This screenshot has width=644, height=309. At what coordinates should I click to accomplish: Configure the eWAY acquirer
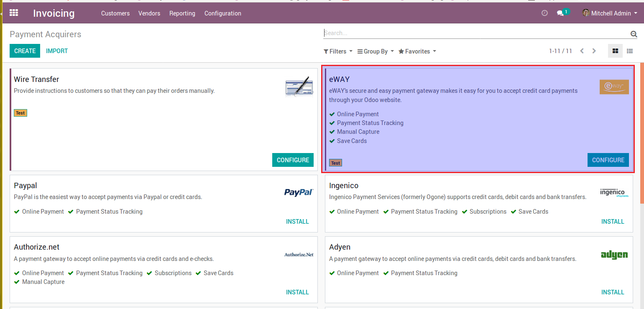coord(608,160)
